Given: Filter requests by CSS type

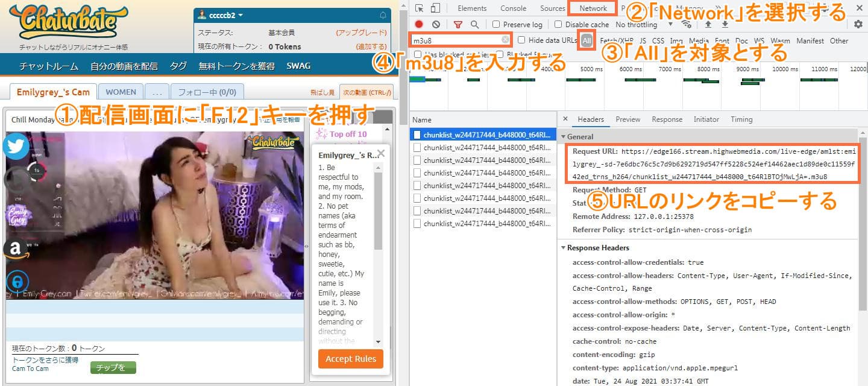Looking at the screenshot, I should tap(658, 41).
